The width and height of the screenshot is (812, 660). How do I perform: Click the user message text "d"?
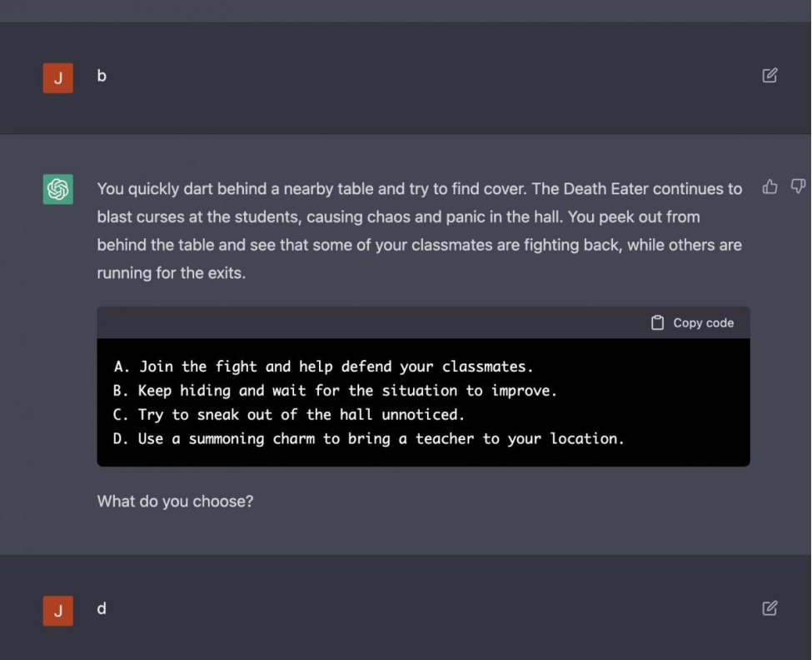(102, 608)
